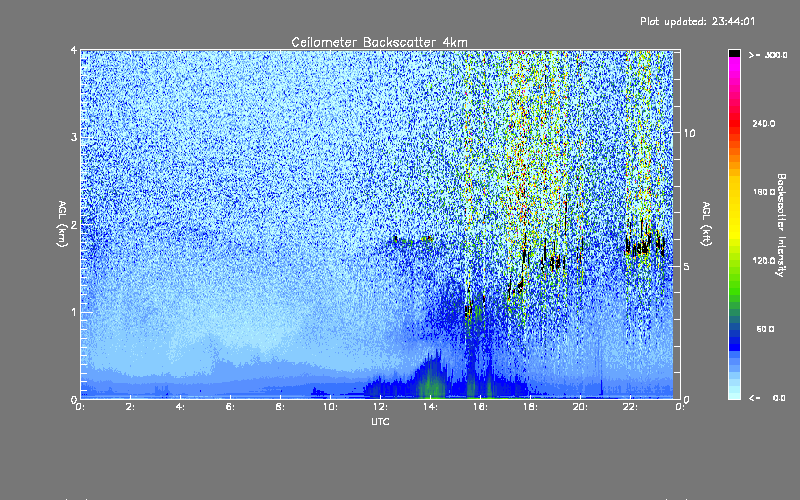Click the yellow band of the colorbar
The image size is (800, 500).
(x=734, y=207)
